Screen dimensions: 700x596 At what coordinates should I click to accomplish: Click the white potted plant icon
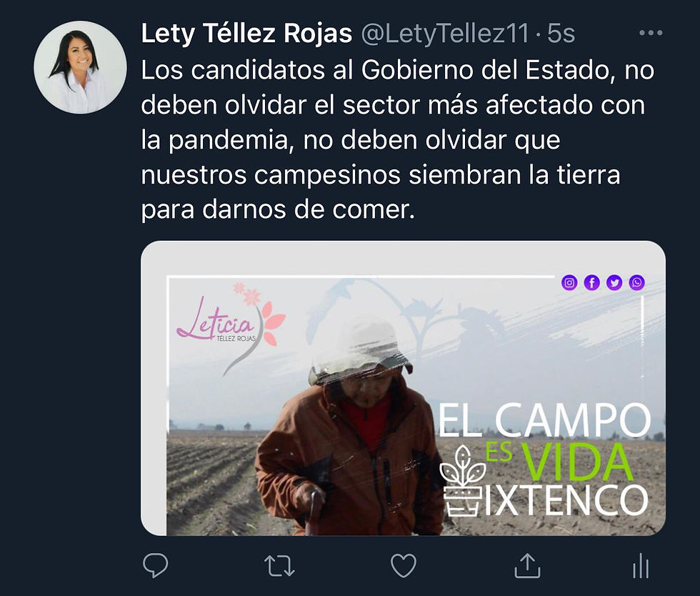coord(463,481)
